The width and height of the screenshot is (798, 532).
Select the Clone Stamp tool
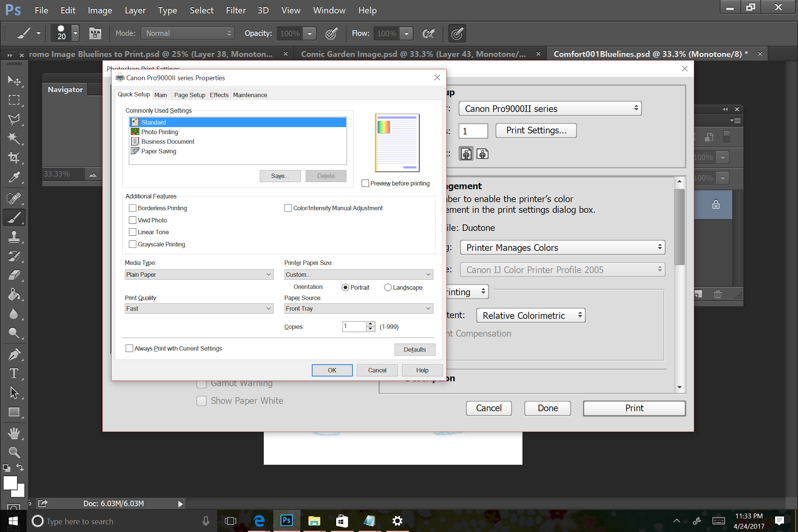coord(14,237)
